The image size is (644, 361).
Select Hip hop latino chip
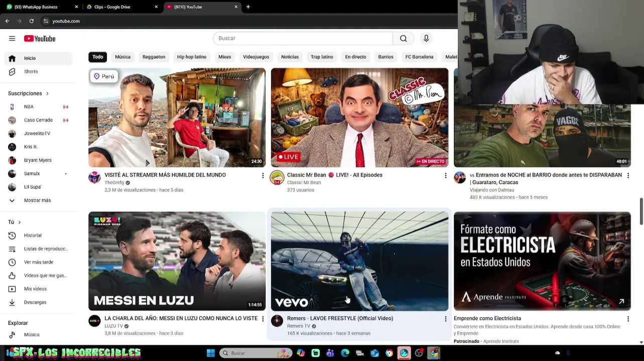pos(192,57)
